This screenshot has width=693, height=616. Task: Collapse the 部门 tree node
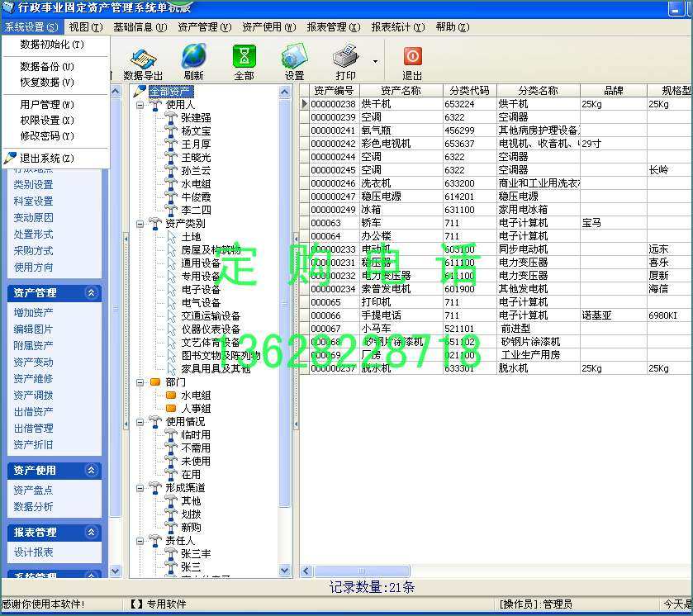pos(140,382)
